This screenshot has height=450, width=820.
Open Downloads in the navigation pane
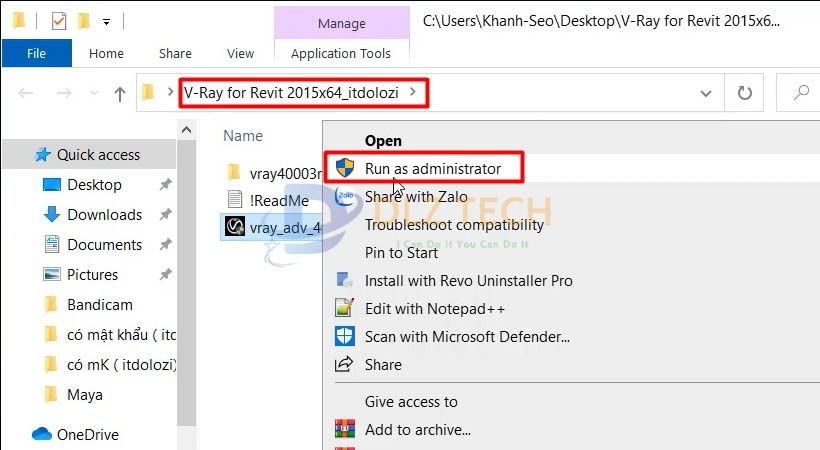pyautogui.click(x=104, y=215)
